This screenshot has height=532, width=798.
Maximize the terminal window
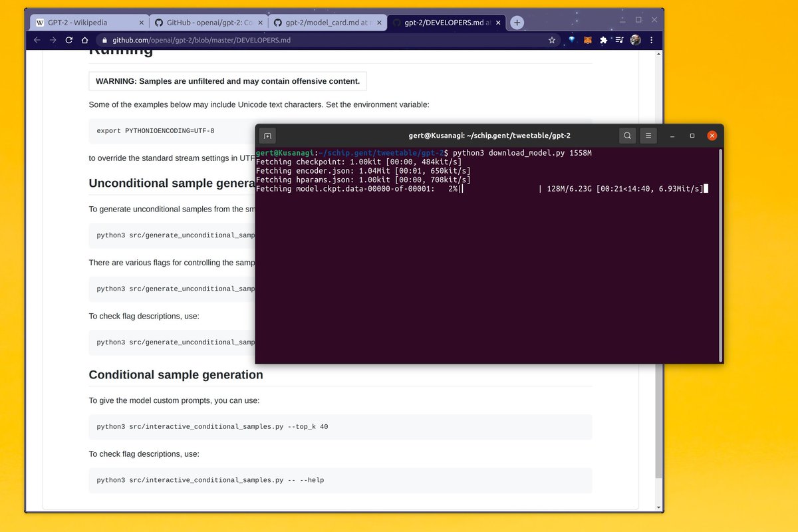692,136
